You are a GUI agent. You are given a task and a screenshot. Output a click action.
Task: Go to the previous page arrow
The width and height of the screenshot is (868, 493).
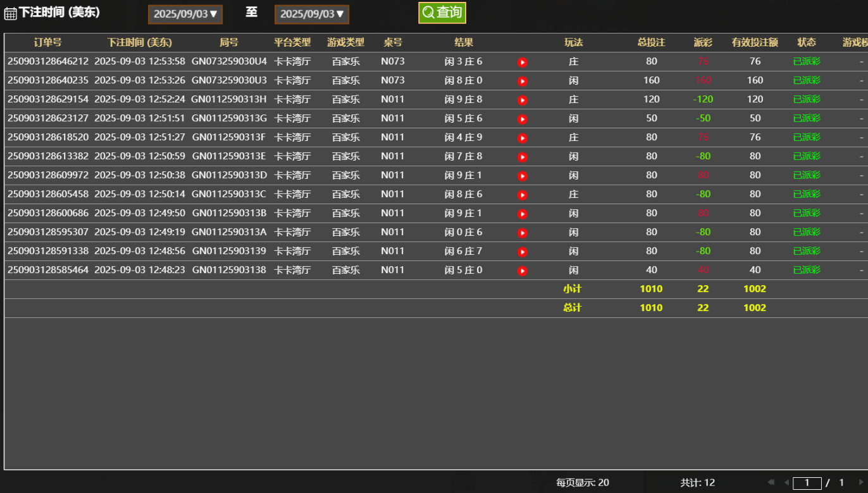(x=786, y=482)
